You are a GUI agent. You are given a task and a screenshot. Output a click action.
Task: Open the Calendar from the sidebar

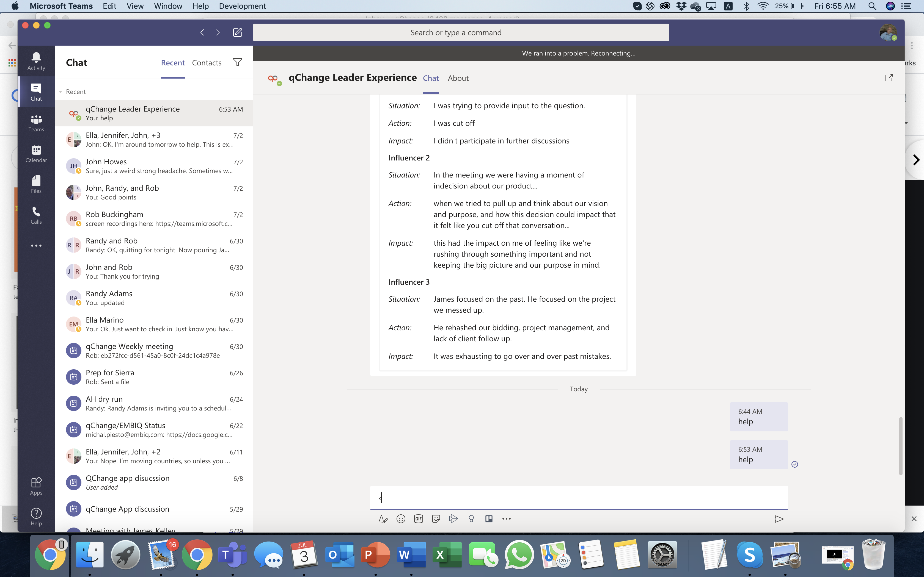coord(36,153)
